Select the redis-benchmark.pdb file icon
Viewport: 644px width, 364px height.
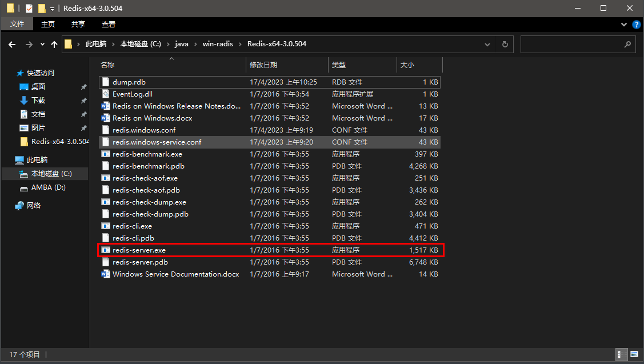106,166
